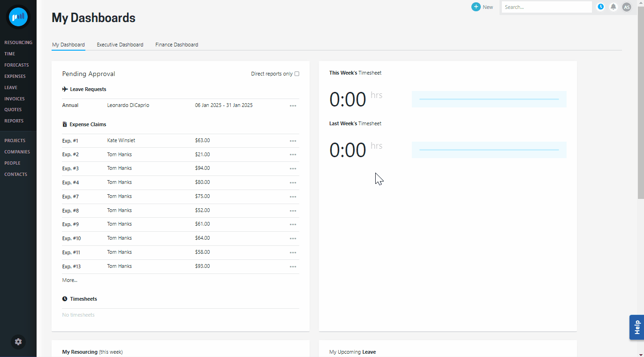The image size is (644, 357).
Task: Switch to the Executive Dashboard tab
Action: pyautogui.click(x=120, y=45)
